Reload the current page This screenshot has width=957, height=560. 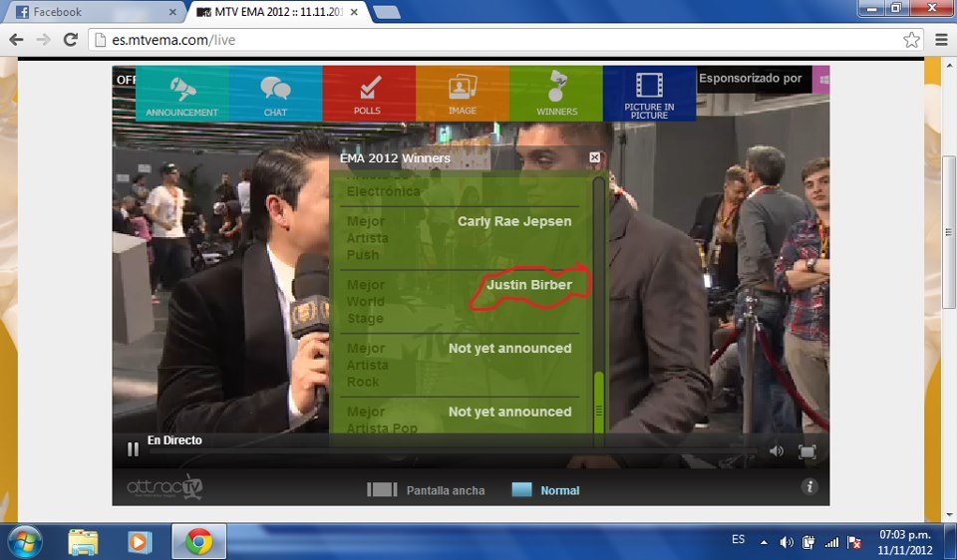[71, 40]
